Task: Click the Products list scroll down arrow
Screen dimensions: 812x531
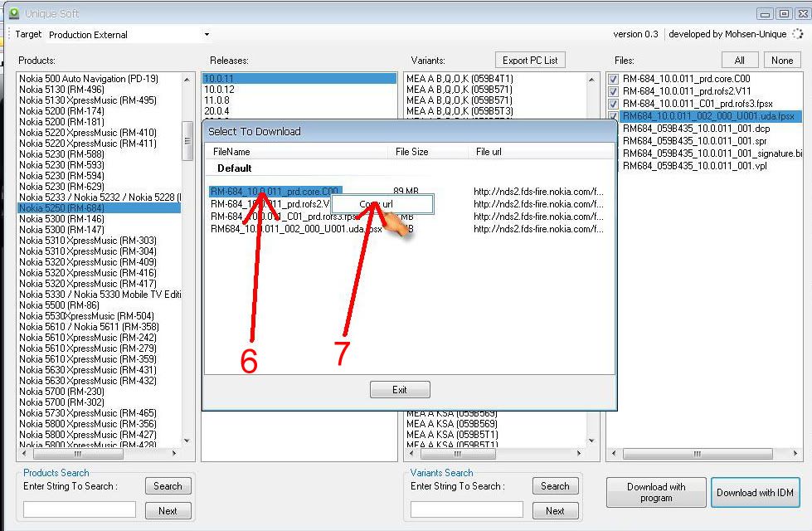Action: tap(187, 441)
